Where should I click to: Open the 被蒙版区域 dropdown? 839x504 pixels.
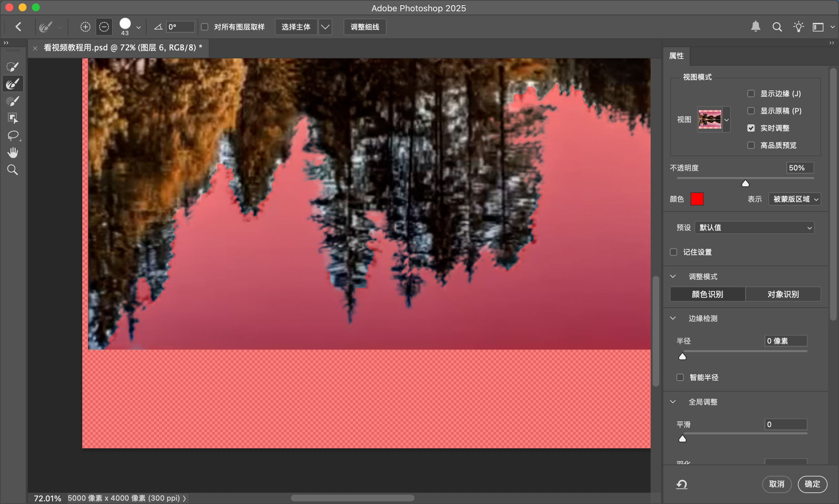(x=795, y=199)
